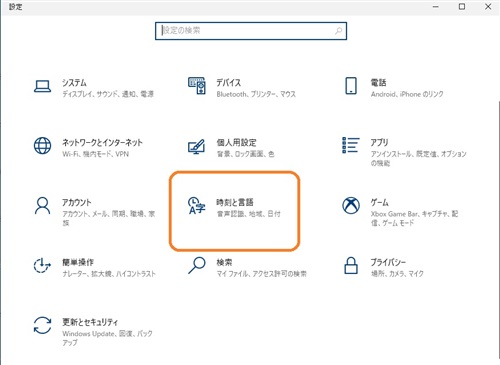Close the 設定 window
This screenshot has height=365, width=500.
pyautogui.click(x=488, y=6)
